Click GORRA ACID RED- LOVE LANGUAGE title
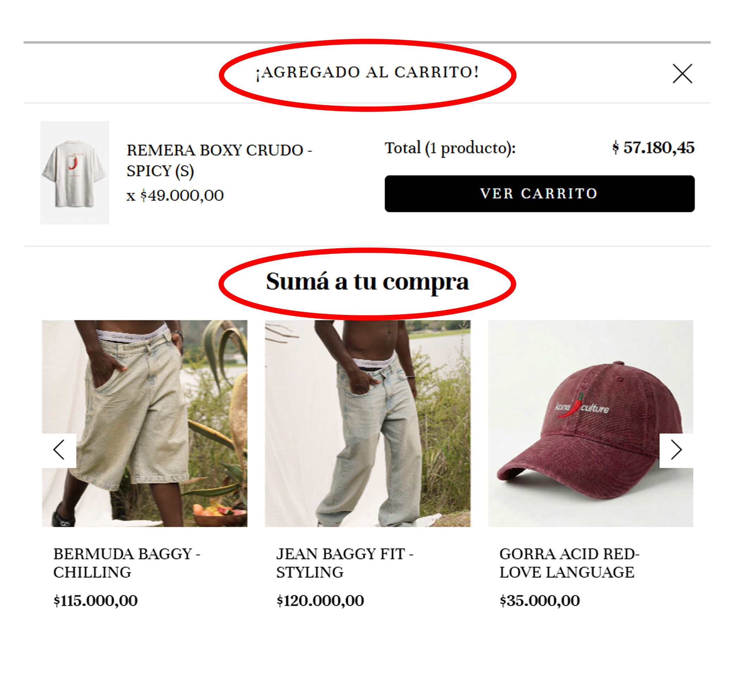 [x=569, y=563]
